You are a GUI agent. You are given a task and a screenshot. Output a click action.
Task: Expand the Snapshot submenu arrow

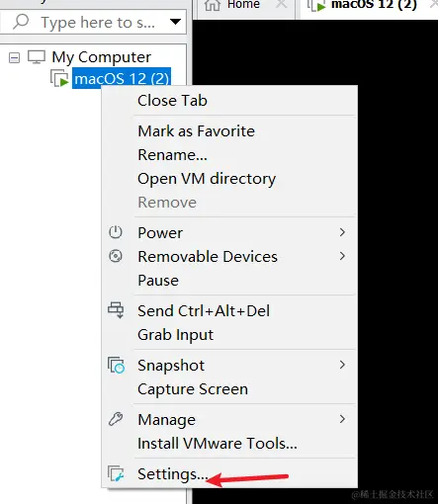[x=342, y=365]
